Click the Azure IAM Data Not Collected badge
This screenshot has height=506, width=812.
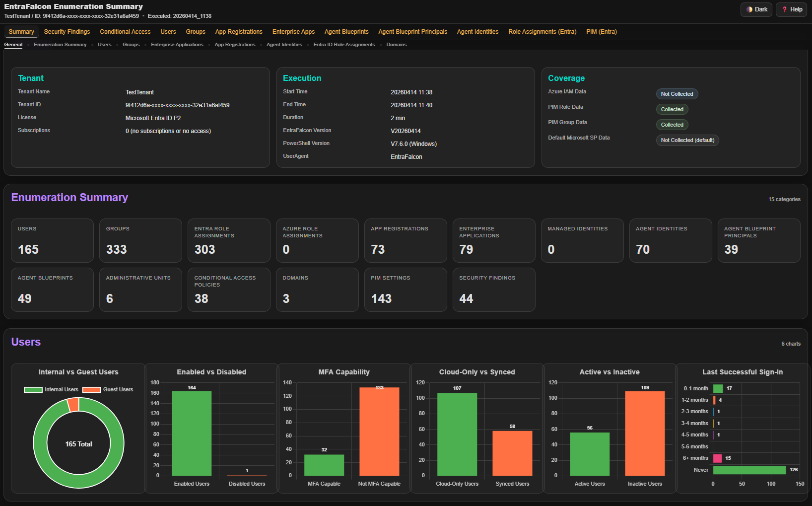(677, 94)
